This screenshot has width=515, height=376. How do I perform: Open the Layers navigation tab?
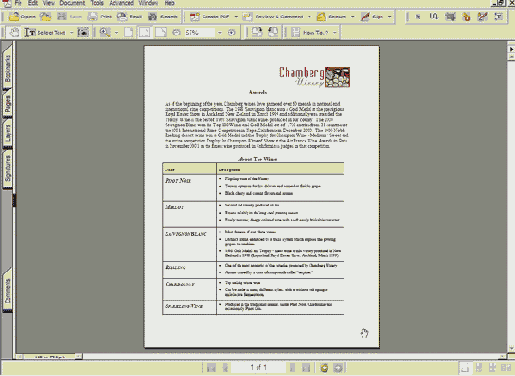point(7,133)
